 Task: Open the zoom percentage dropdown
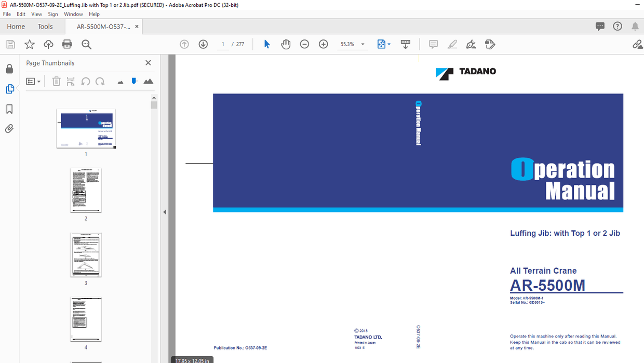tap(362, 44)
